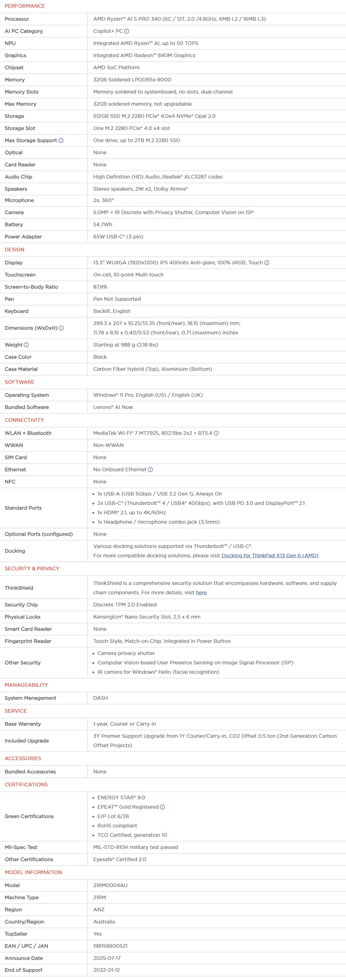Screen dimensions: 346x980
Task: Select the CONNECTIVITY section heading
Action: [x=24, y=420]
